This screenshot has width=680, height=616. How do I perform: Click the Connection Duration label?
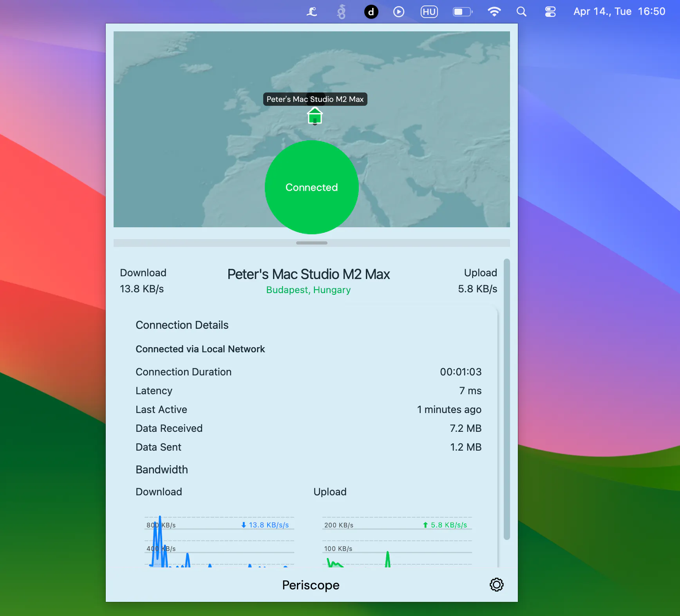[184, 372]
